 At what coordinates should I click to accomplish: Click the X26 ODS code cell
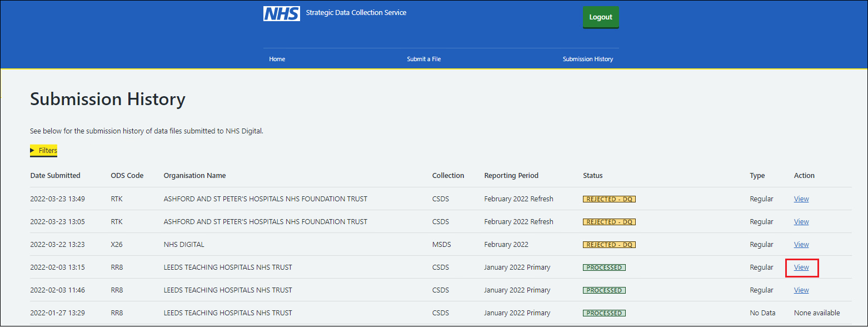(117, 245)
